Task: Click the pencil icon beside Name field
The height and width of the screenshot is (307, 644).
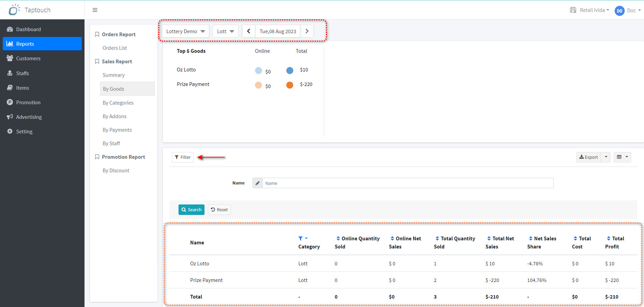Action: (x=258, y=183)
